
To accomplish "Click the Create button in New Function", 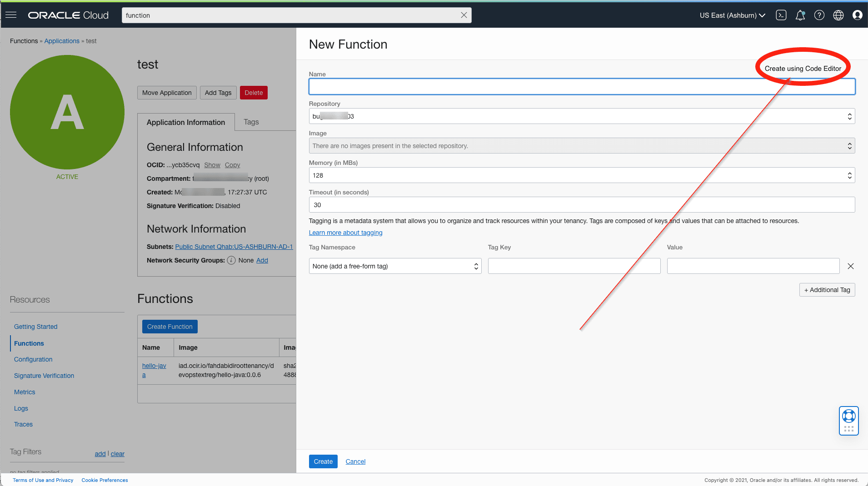I will (323, 461).
